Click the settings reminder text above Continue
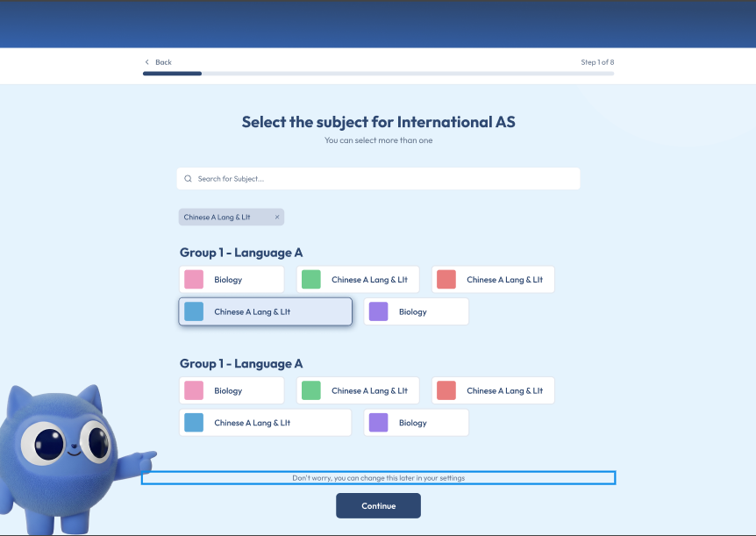 (378, 478)
